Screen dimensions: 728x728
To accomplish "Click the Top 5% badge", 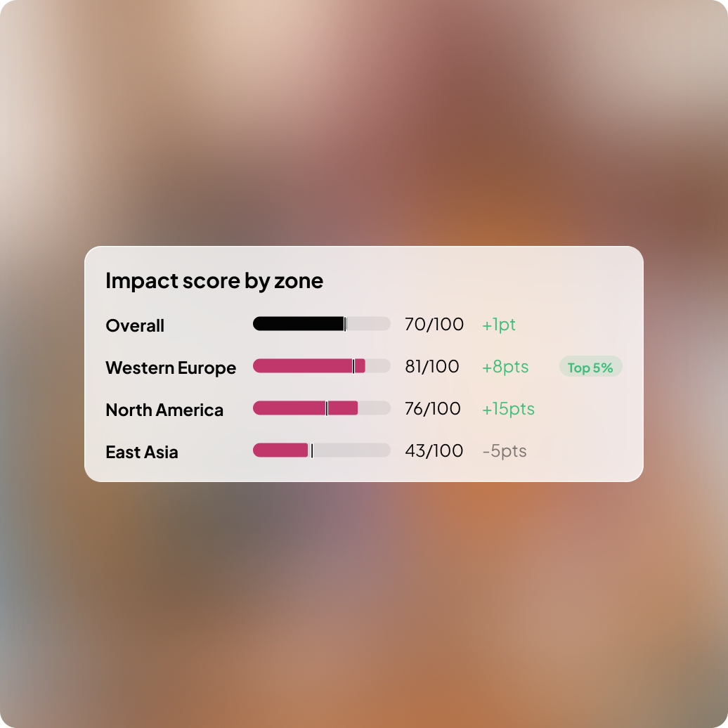I will (590, 367).
